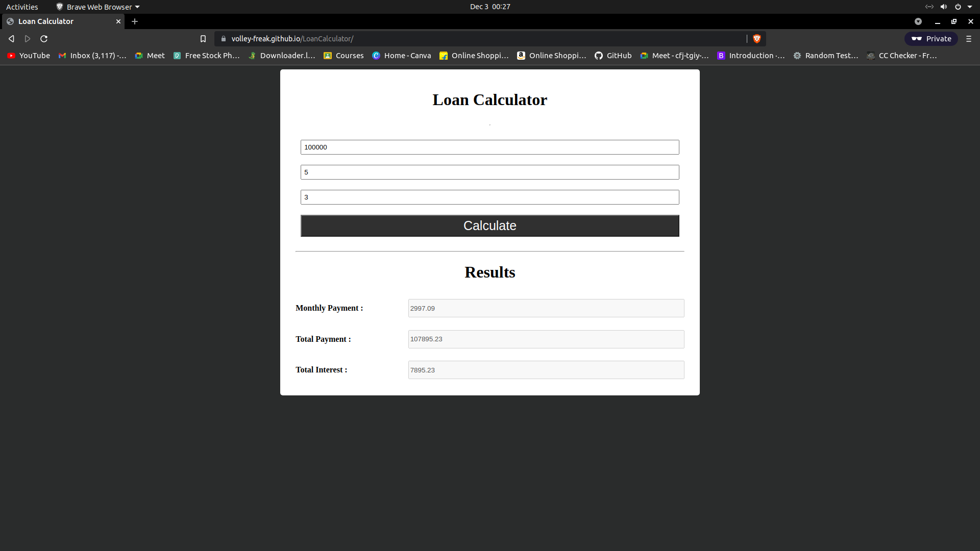Open the Brave hamburger menu
This screenshot has width=980, height=551.
(969, 39)
